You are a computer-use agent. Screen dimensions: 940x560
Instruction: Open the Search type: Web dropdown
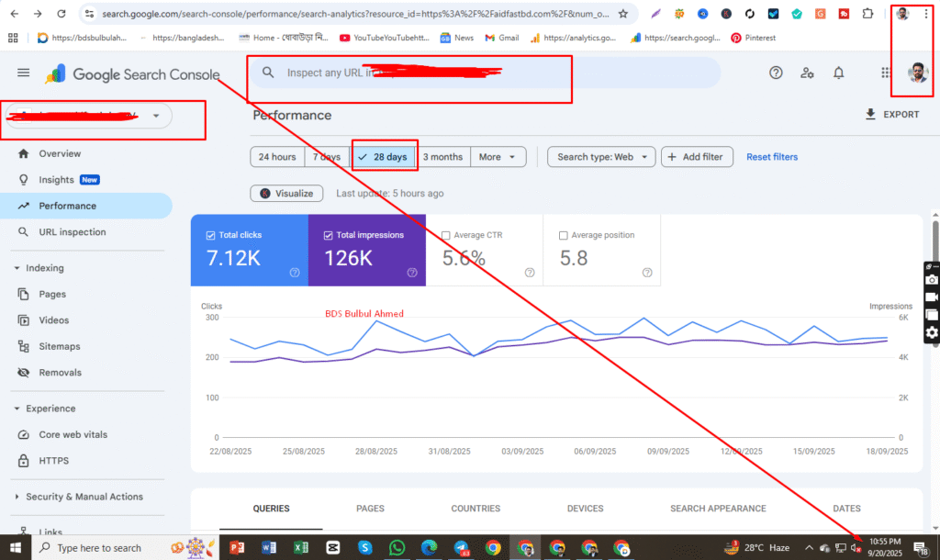pyautogui.click(x=601, y=157)
